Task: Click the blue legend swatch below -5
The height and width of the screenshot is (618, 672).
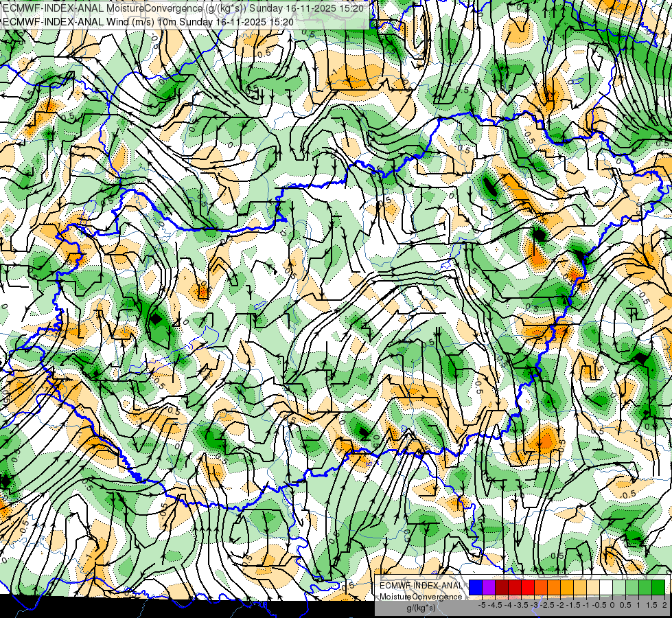Action: tap(476, 587)
